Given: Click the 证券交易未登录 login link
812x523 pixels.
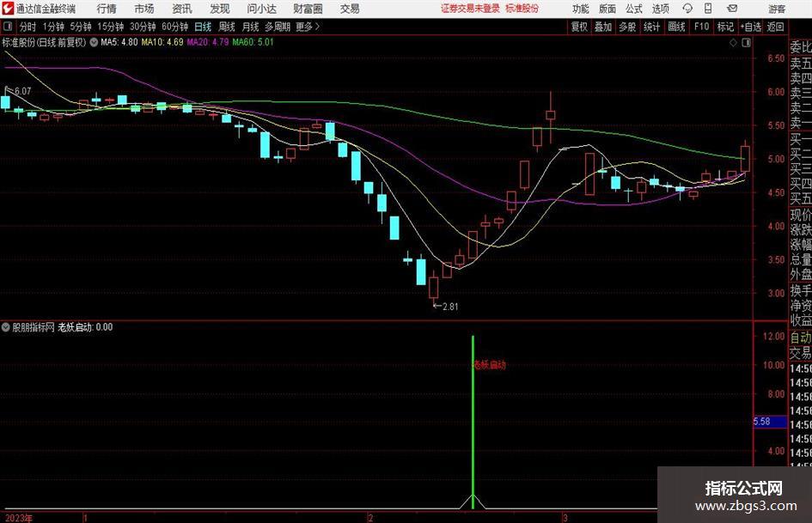Looking at the screenshot, I should (470, 9).
